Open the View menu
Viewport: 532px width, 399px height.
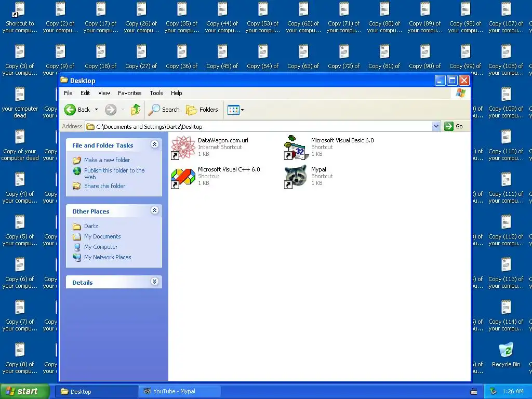pos(104,93)
